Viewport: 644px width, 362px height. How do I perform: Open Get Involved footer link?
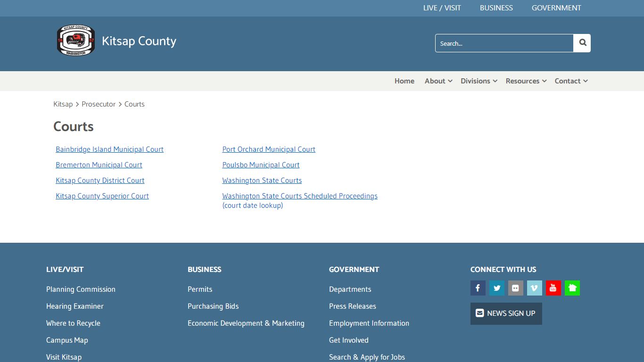(349, 340)
